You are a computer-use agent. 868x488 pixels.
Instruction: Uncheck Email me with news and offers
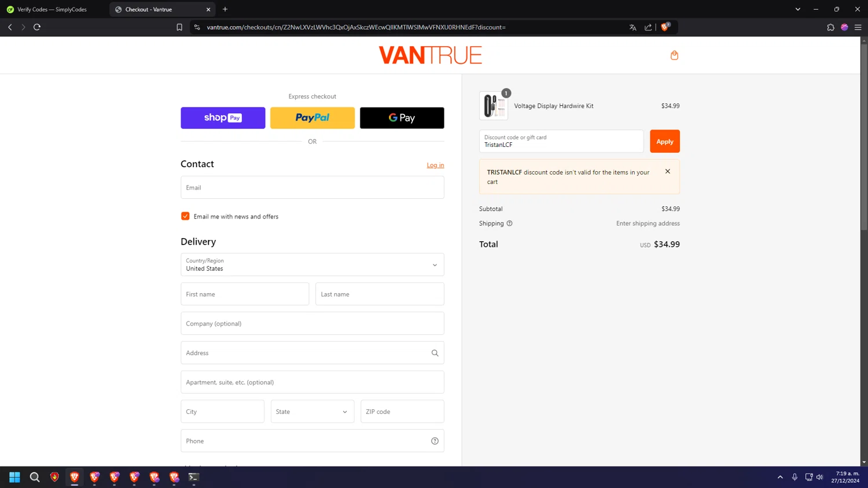[185, 216]
